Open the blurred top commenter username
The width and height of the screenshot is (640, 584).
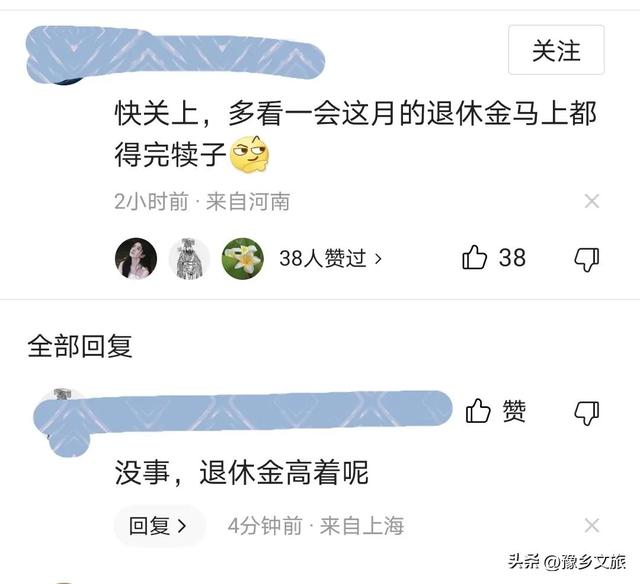point(176,53)
